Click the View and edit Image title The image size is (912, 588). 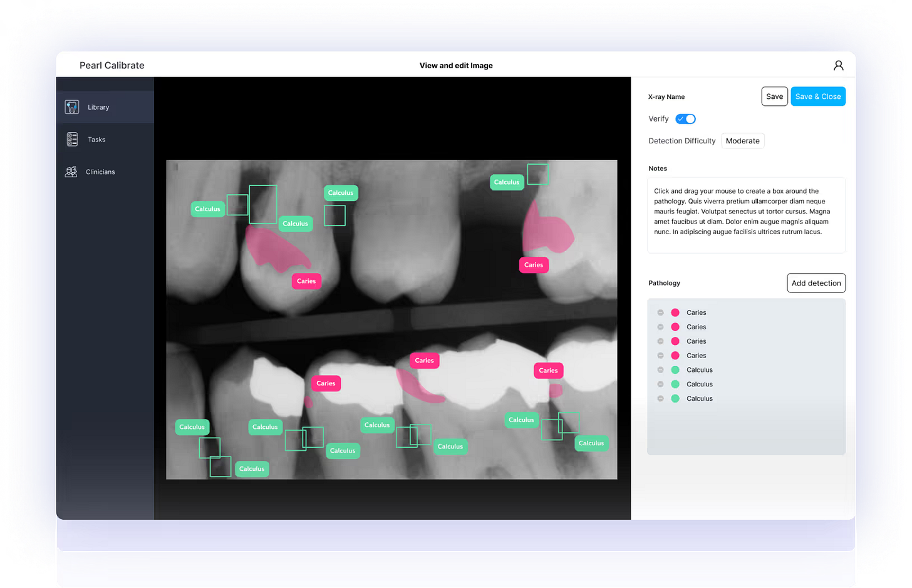(x=456, y=65)
